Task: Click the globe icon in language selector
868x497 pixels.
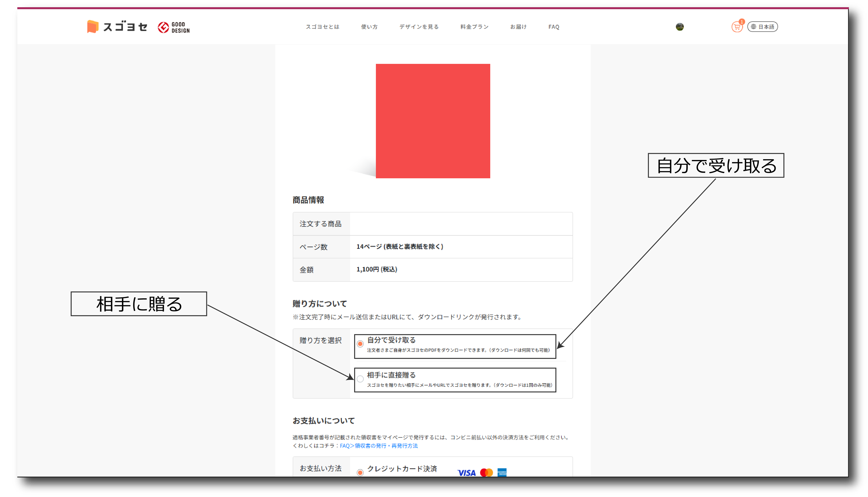Action: pos(753,27)
